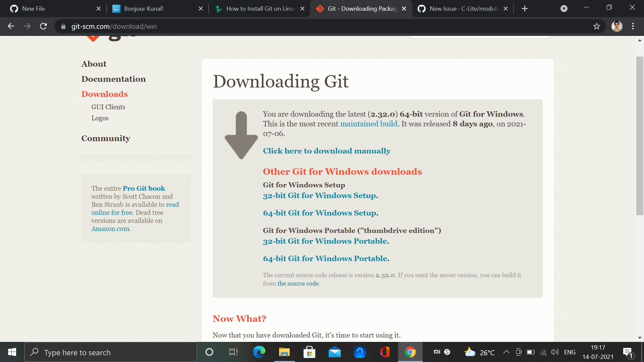Open the tab search dropdown arrow
644x362 pixels.
click(564, 9)
